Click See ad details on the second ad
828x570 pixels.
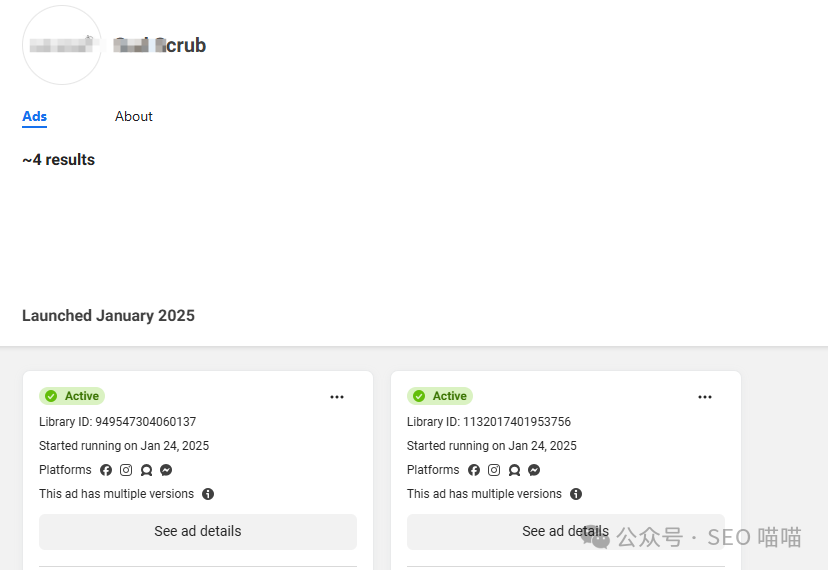pyautogui.click(x=566, y=531)
